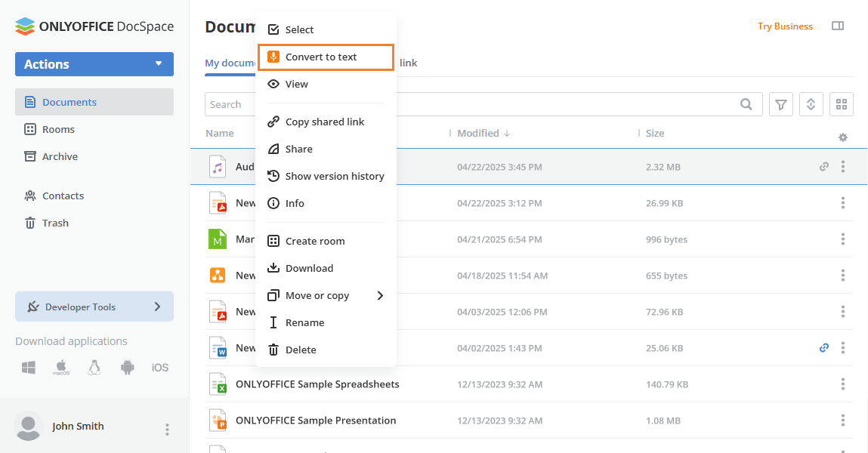Open Contacts in the sidebar
The height and width of the screenshot is (453, 868).
point(54,196)
